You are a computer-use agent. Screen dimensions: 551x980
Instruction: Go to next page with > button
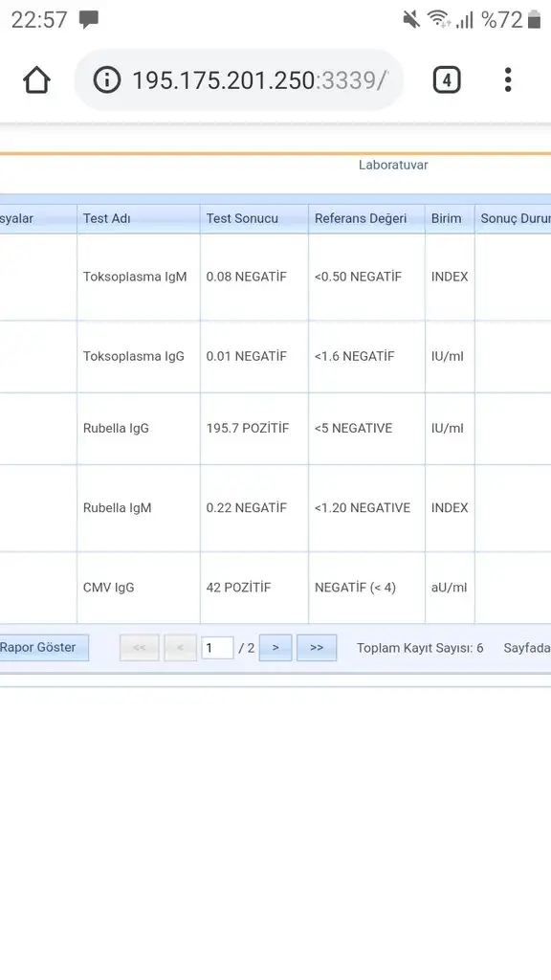(275, 648)
